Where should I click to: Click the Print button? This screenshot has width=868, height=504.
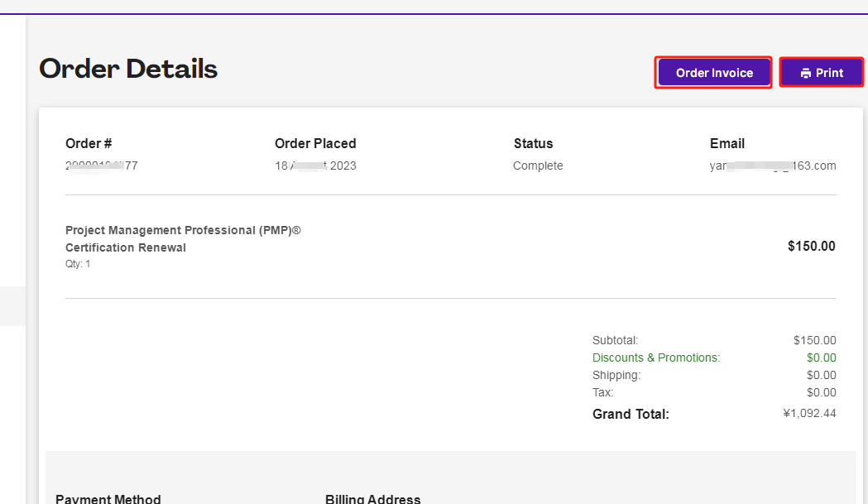(x=822, y=73)
